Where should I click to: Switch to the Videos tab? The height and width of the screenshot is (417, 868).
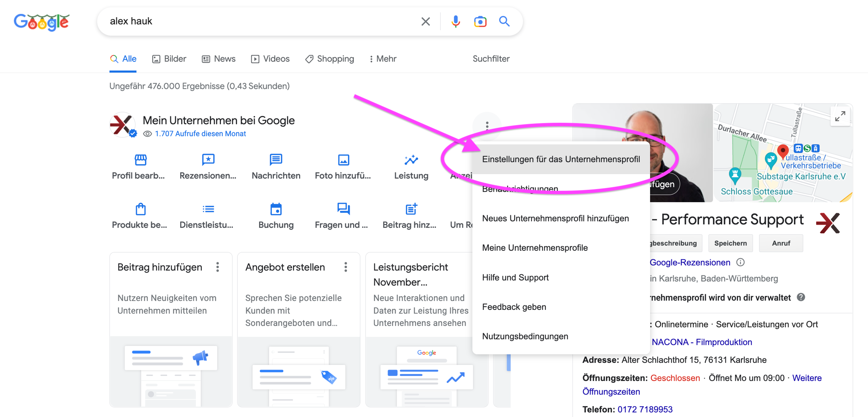tap(270, 59)
